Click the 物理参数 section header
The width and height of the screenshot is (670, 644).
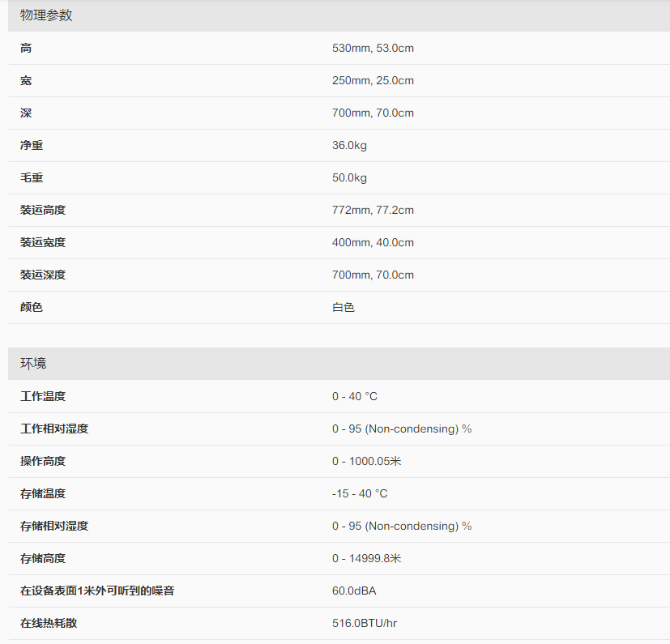click(46, 15)
